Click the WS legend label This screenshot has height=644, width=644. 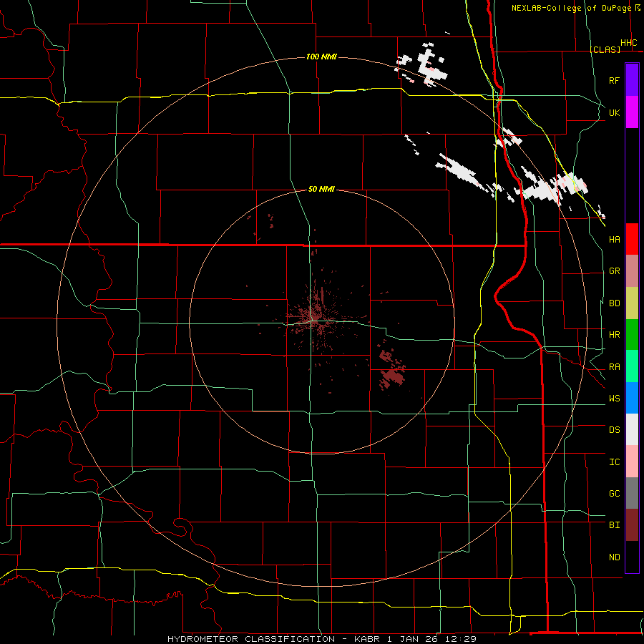point(614,399)
